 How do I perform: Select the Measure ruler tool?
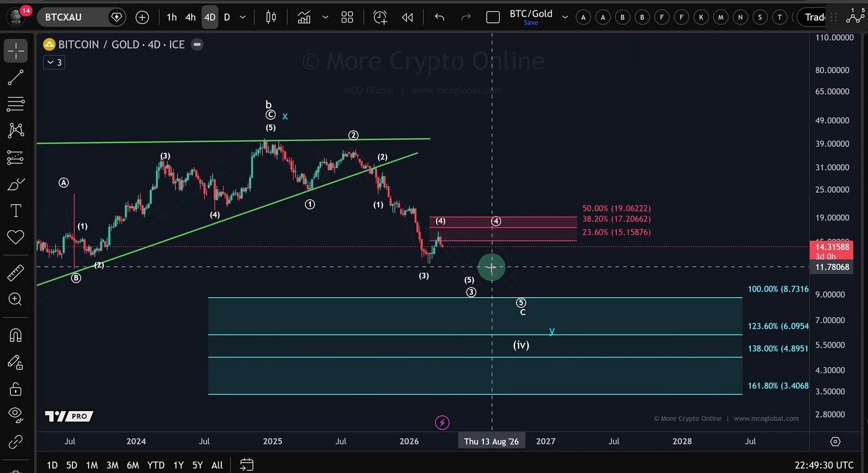[16, 273]
